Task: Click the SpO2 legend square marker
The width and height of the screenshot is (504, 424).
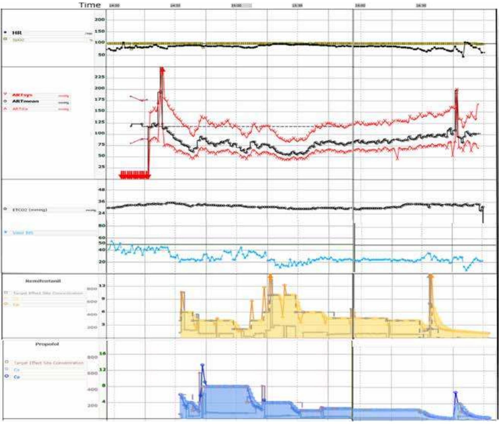Action: (x=5, y=39)
